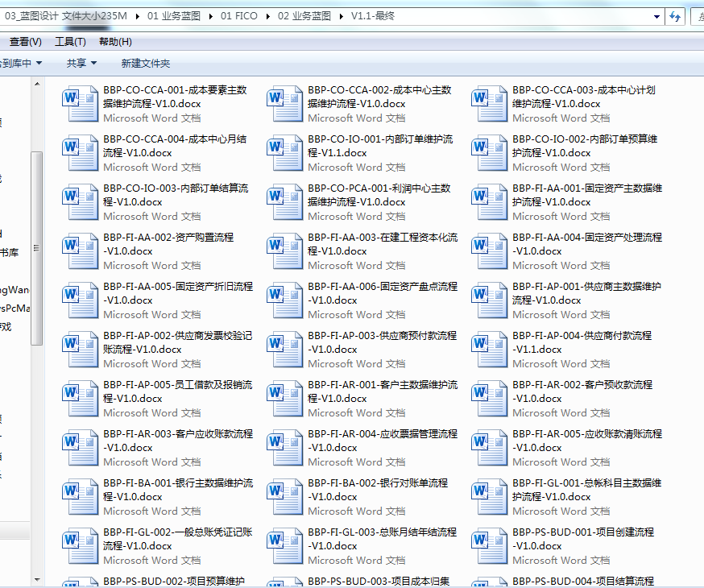Expand the 包含到库中 dropdown arrow
The image size is (704, 588).
tap(39, 63)
